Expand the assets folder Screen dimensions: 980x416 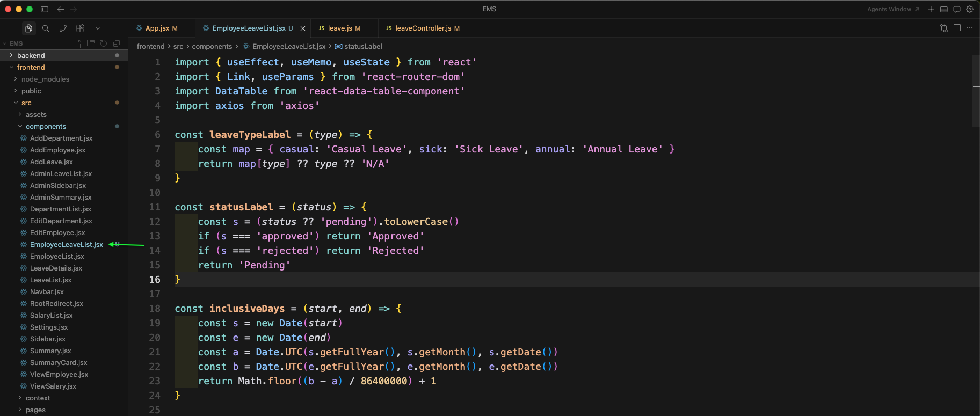(x=64, y=114)
